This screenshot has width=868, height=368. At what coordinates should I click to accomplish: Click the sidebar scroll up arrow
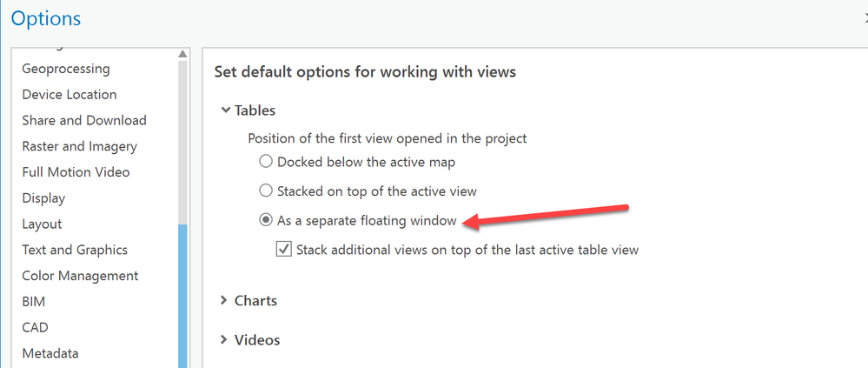point(182,55)
